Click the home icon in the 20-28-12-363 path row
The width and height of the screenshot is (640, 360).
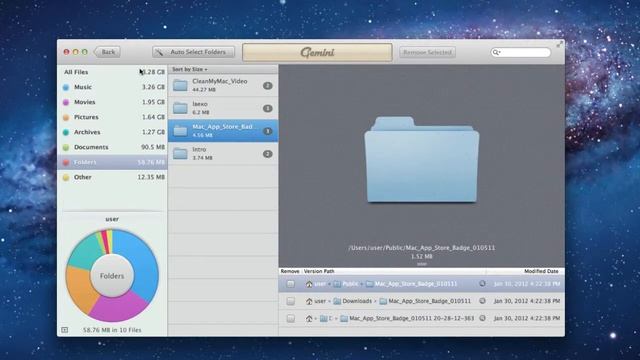[309, 318]
